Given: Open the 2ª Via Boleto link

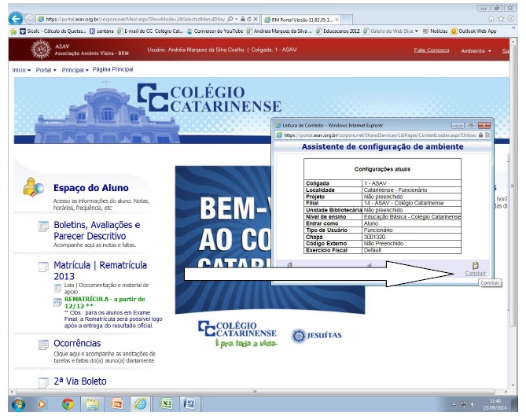Looking at the screenshot, I should click(80, 381).
